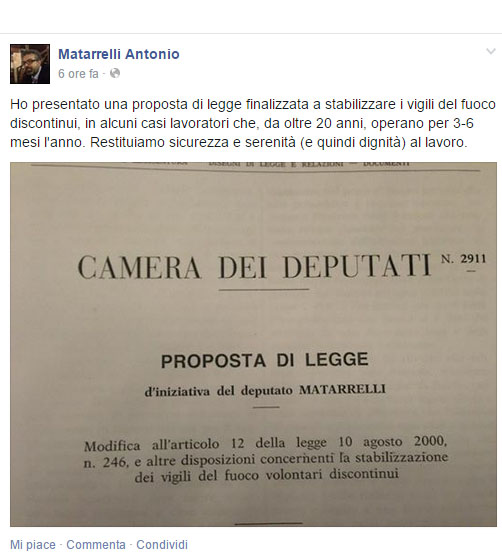Click the 'CAMERA DEI DEPUTATI' heading in photo

coord(254,266)
